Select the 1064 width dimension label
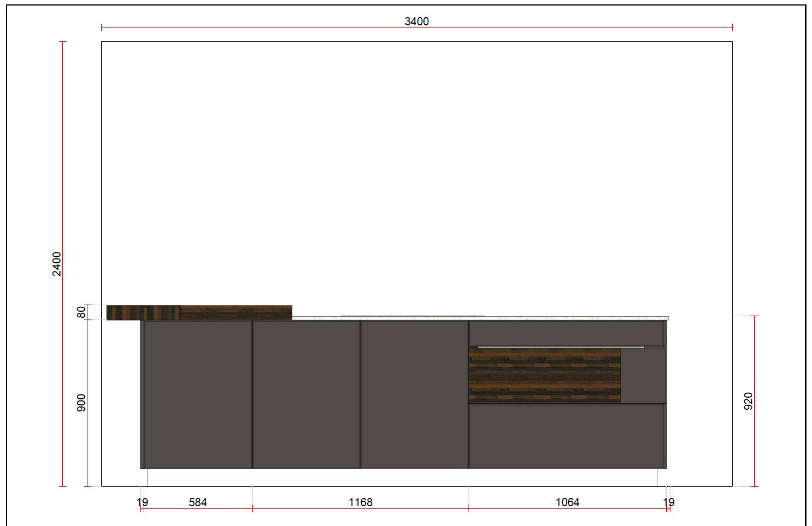The width and height of the screenshot is (812, 526). coord(567,502)
